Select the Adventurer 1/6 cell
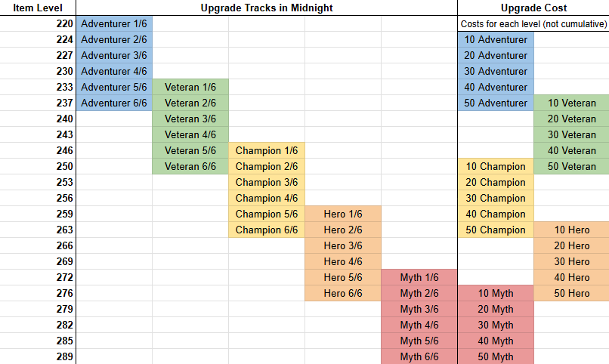 click(114, 23)
